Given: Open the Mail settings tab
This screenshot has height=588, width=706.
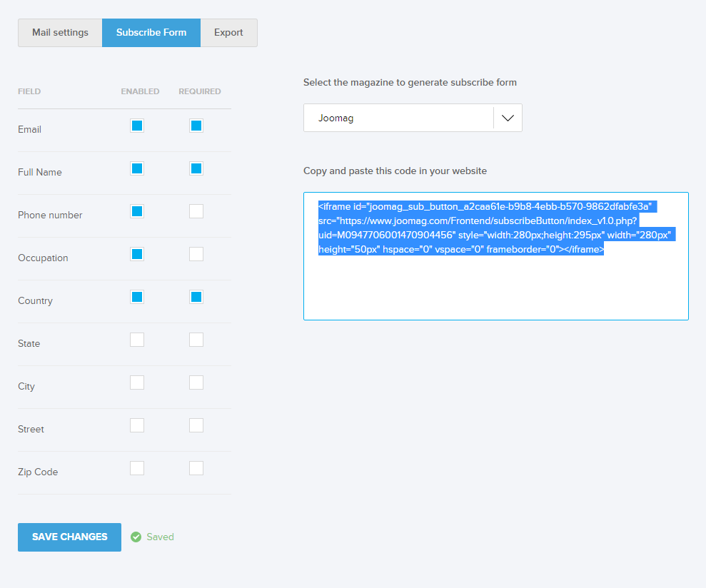Looking at the screenshot, I should (x=60, y=33).
